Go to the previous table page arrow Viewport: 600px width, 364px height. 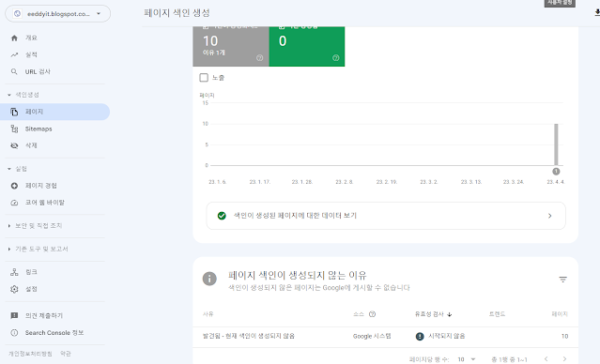coord(546,358)
